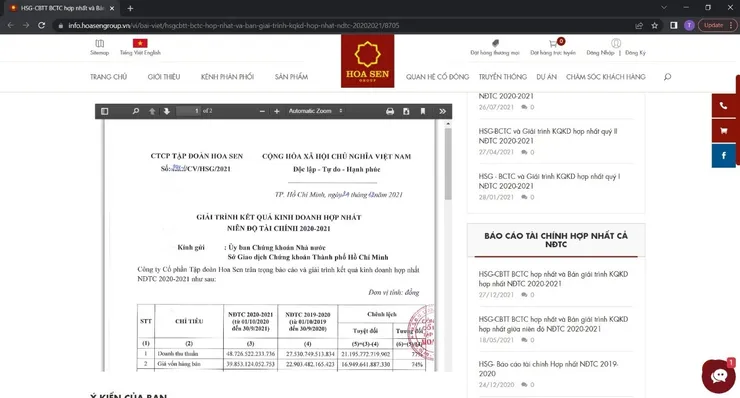Image resolution: width=740 pixels, height=398 pixels.
Task: Open the DỰ ÁN menu
Action: pyautogui.click(x=547, y=77)
